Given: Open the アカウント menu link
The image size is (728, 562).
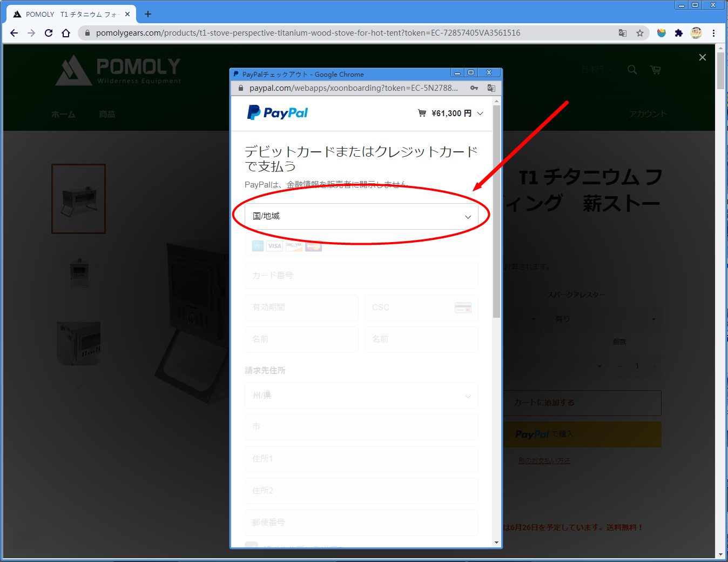Looking at the screenshot, I should (648, 114).
